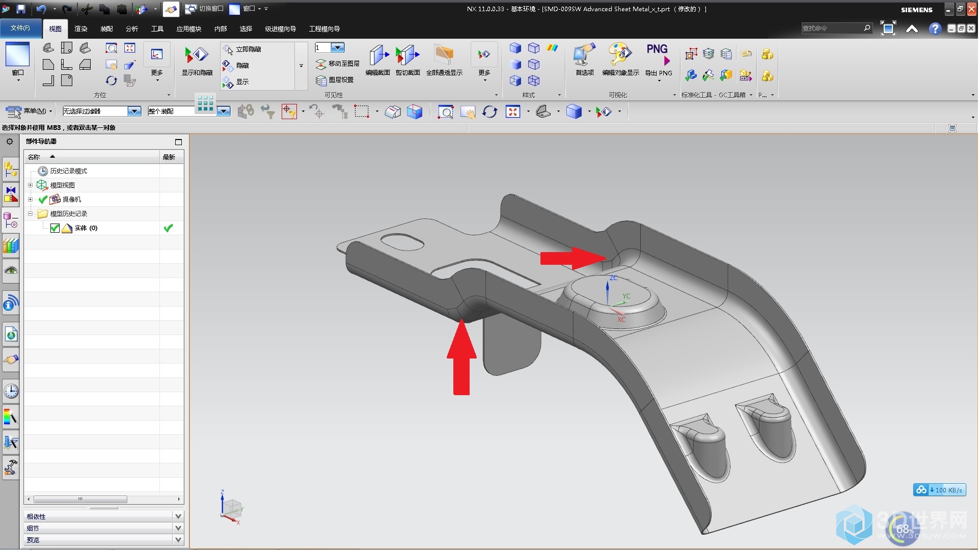This screenshot has height=552, width=980.
Task: Click 名称 column header in navigator
Action: coord(92,157)
